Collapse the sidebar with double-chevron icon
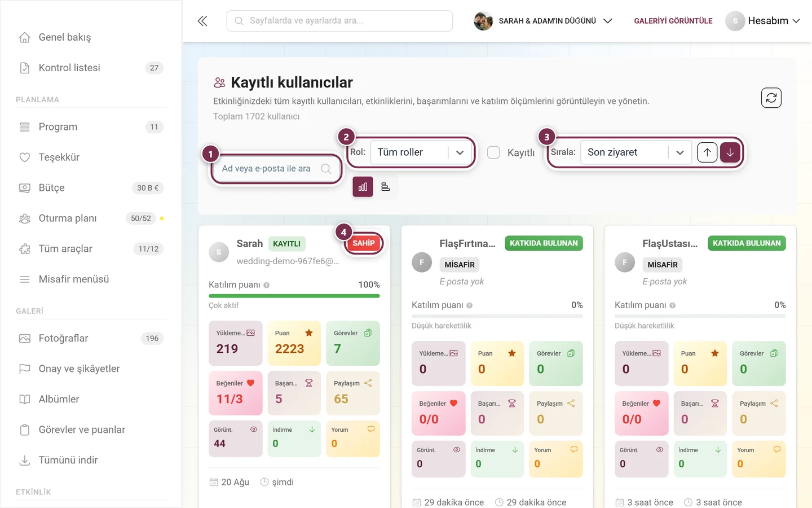 [202, 21]
